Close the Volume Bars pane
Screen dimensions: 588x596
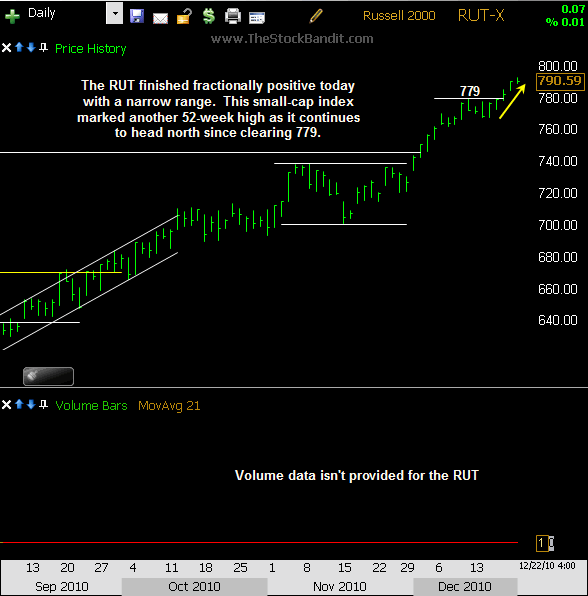coord(6,404)
